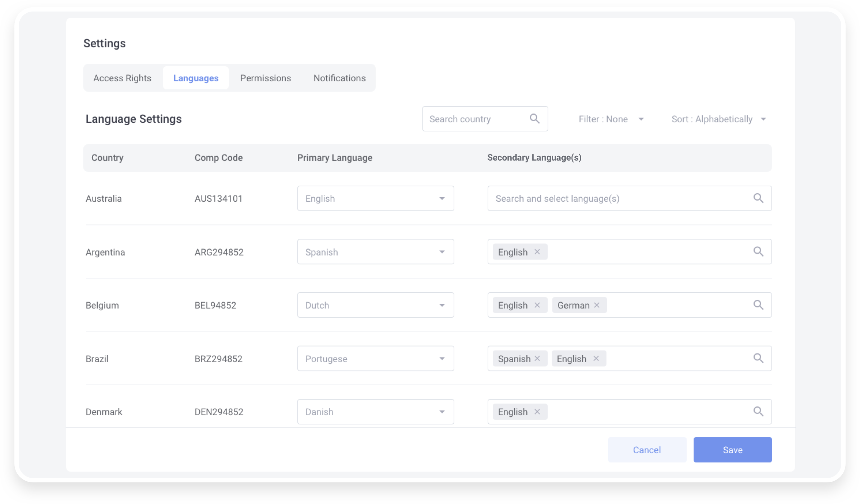
Task: Open the Sort : Alphabetically dropdown
Action: point(718,119)
